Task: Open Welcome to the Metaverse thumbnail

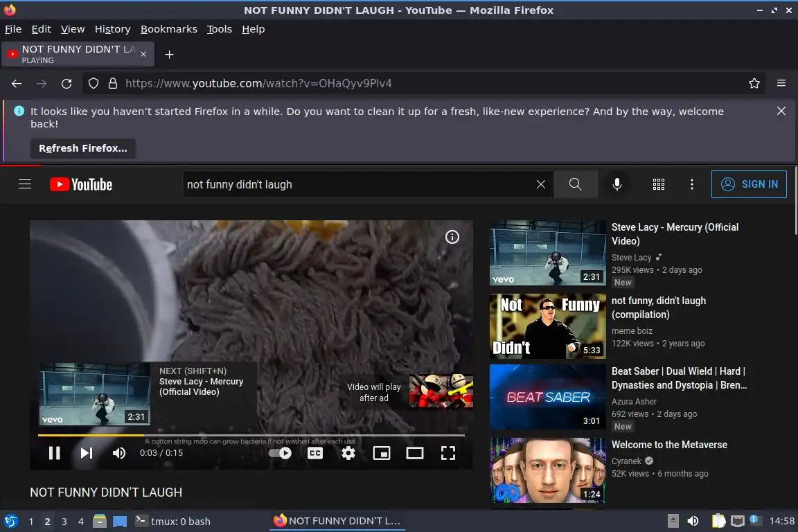Action: pos(548,470)
